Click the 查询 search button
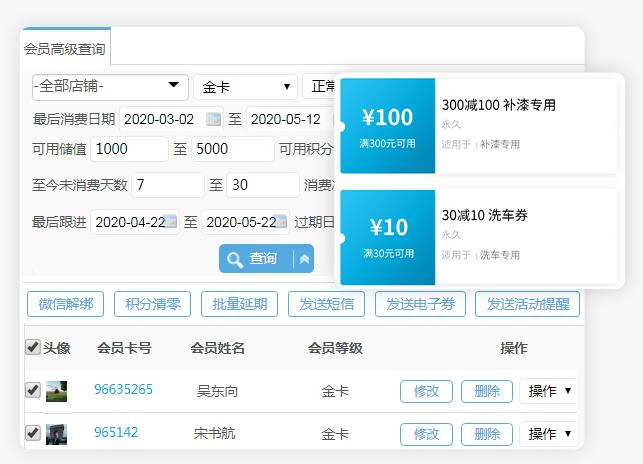This screenshot has height=464, width=643. (256, 259)
